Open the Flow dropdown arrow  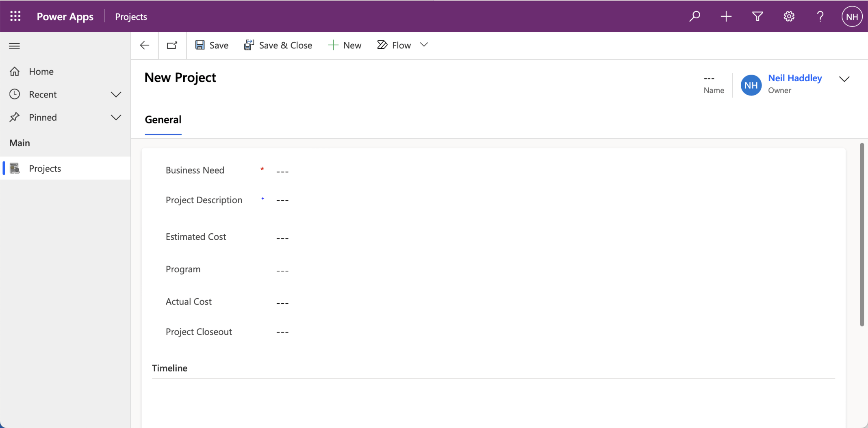pos(424,45)
